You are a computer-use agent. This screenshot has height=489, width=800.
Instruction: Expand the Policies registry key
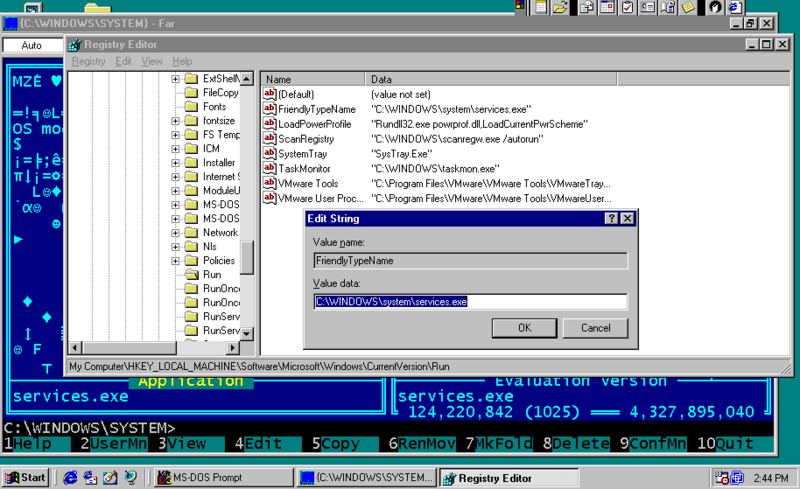[x=176, y=261]
